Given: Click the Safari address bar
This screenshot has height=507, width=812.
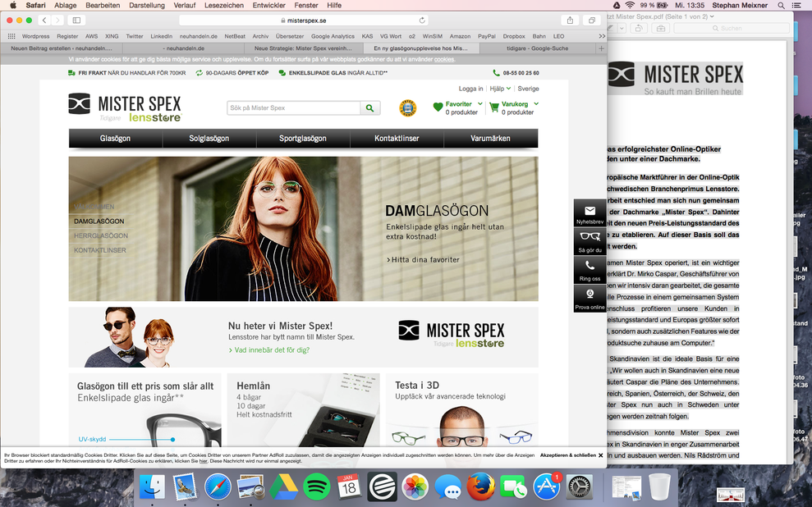Looking at the screenshot, I should (304, 21).
